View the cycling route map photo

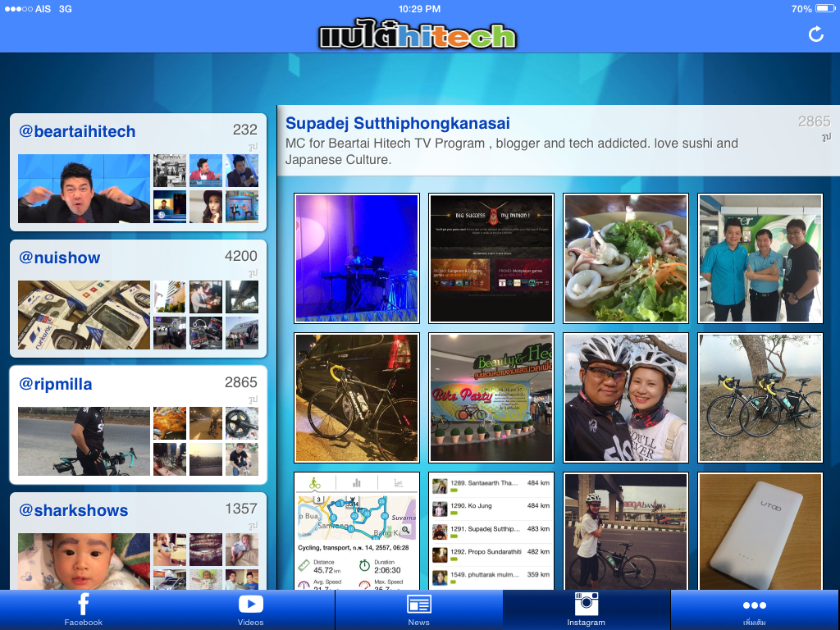coord(357,531)
